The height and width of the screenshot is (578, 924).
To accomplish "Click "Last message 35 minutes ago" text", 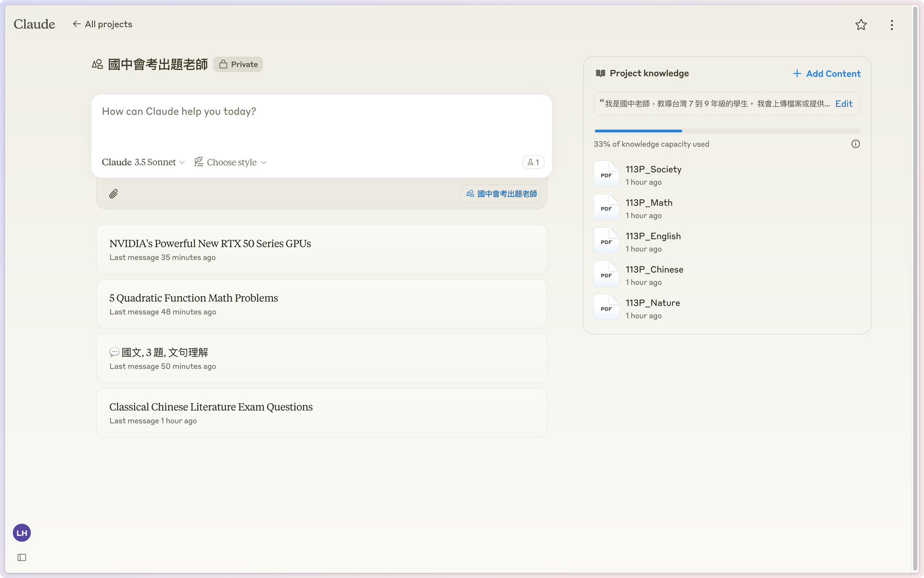I will (162, 257).
